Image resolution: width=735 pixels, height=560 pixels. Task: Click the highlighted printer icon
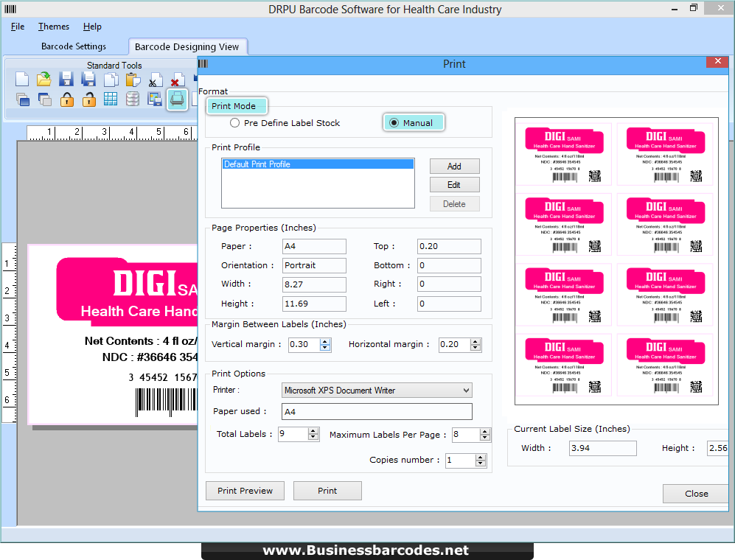(177, 99)
